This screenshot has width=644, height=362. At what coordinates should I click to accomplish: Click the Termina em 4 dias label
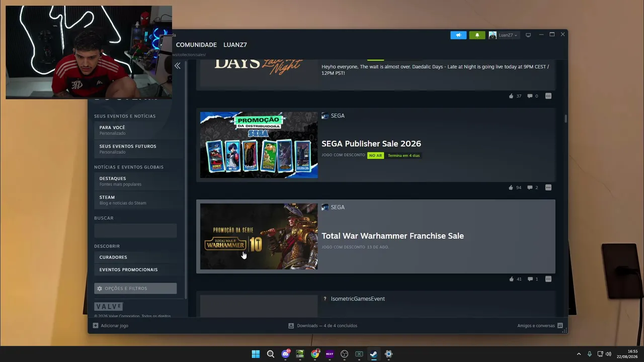pyautogui.click(x=404, y=155)
